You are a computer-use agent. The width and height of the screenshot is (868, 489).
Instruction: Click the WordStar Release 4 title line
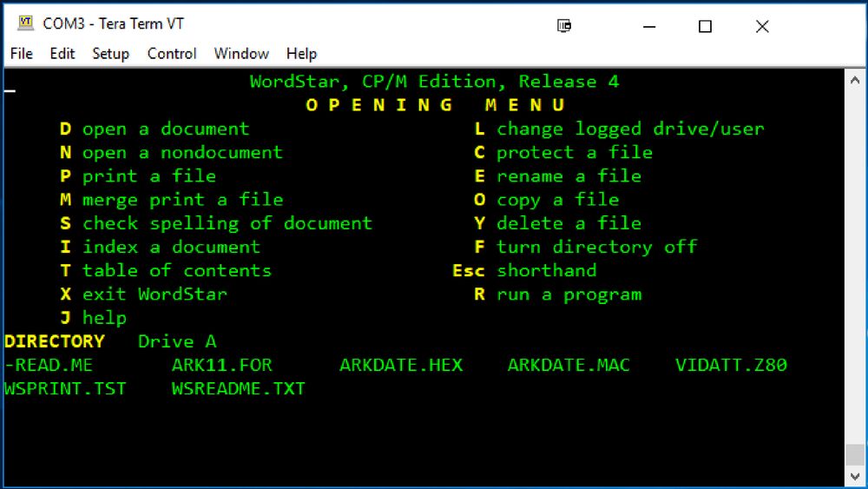[x=435, y=82]
